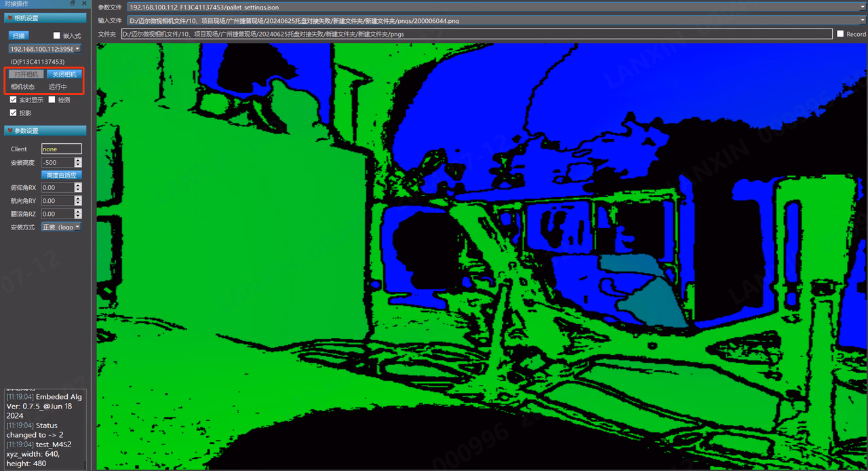Click the 安装方式 label
This screenshot has width=868, height=471.
pyautogui.click(x=22, y=227)
